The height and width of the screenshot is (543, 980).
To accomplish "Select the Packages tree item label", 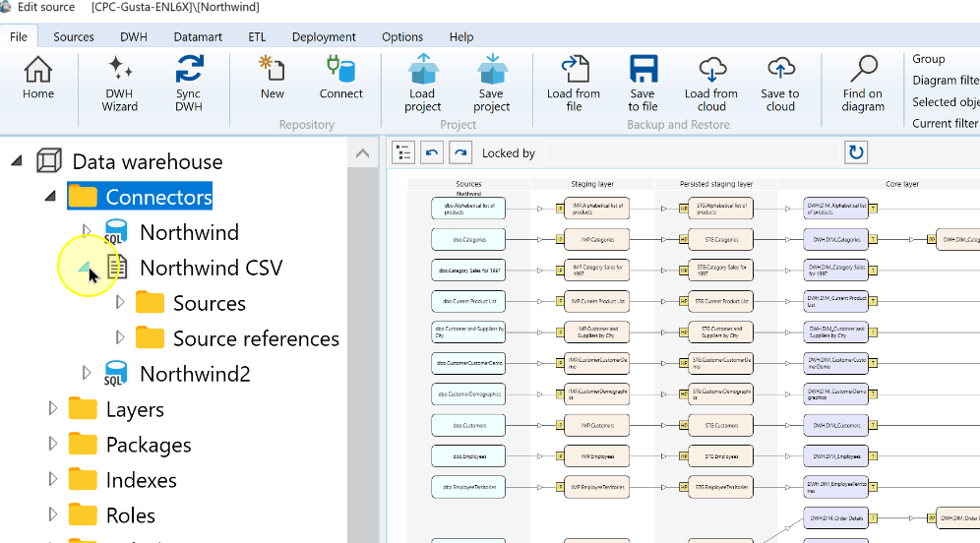I will 149,445.
